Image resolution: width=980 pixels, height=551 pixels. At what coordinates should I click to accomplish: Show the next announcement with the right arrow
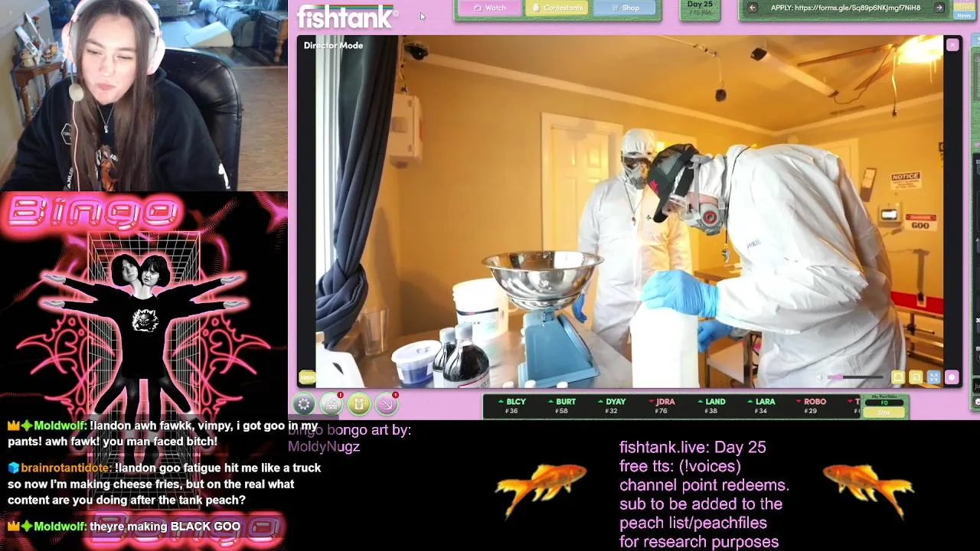939,8
